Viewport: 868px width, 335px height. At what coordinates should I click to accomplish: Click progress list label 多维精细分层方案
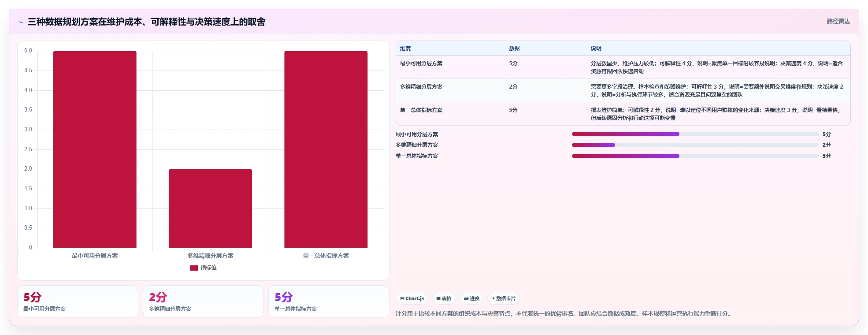[417, 145]
